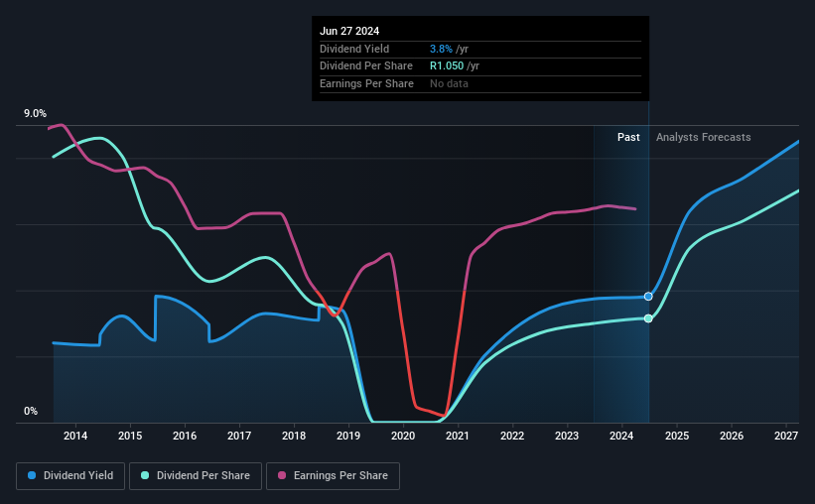Click the R1.050 Dividend Per Share value
The image size is (815, 504).
coord(447,66)
